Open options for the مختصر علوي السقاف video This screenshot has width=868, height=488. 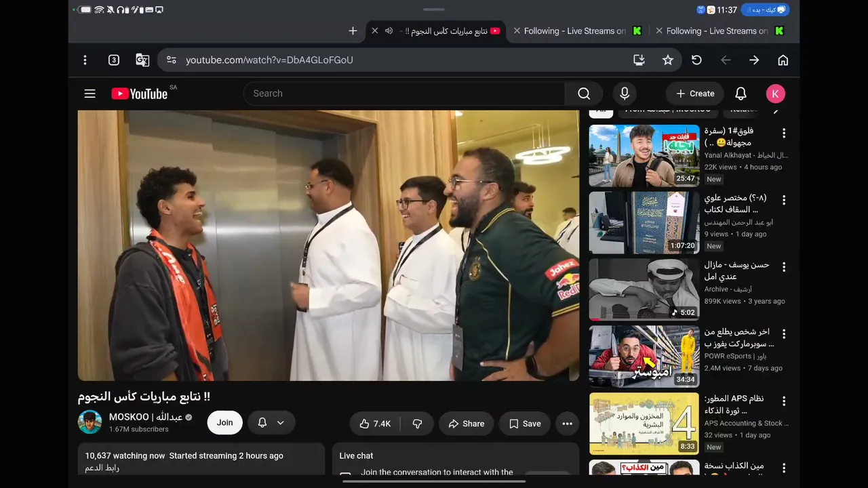(x=784, y=200)
